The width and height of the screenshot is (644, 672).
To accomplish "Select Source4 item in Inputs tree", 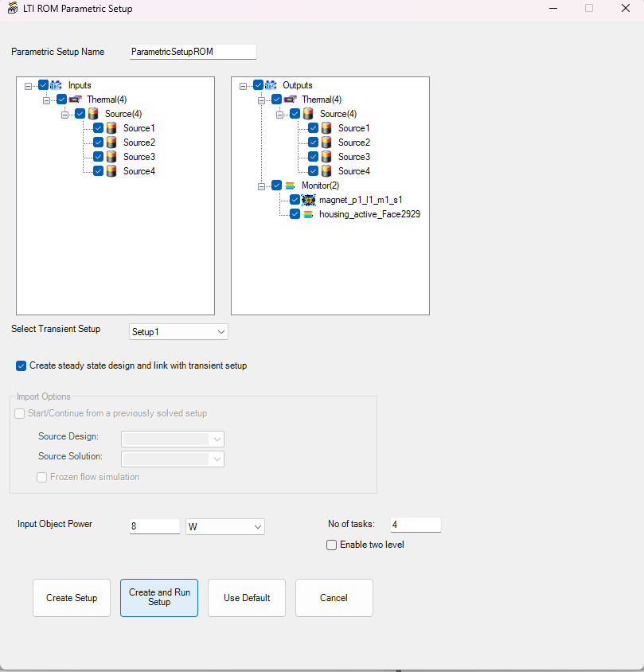I will [139, 171].
